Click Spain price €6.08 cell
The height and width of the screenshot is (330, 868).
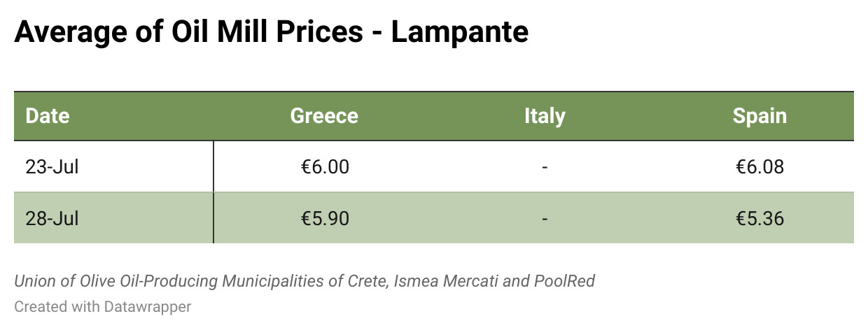click(759, 167)
